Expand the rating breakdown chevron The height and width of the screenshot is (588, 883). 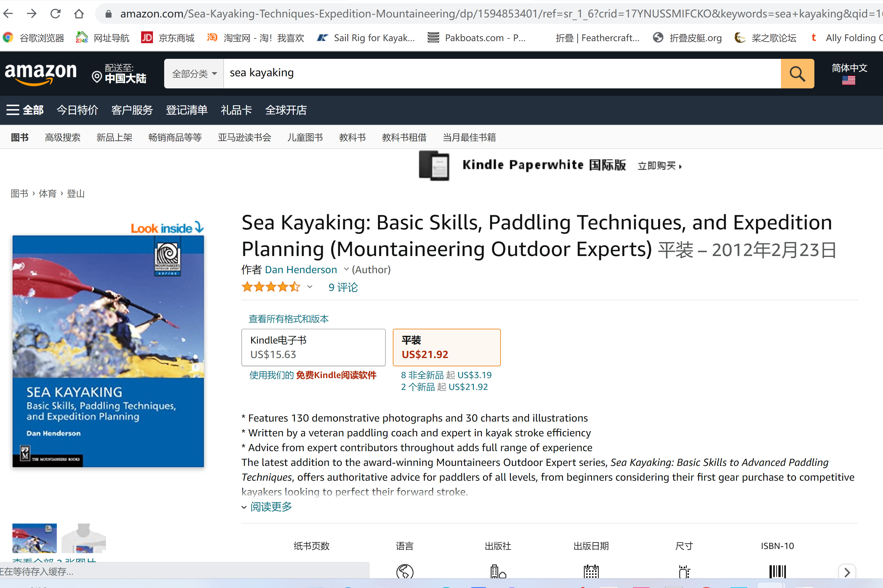310,287
